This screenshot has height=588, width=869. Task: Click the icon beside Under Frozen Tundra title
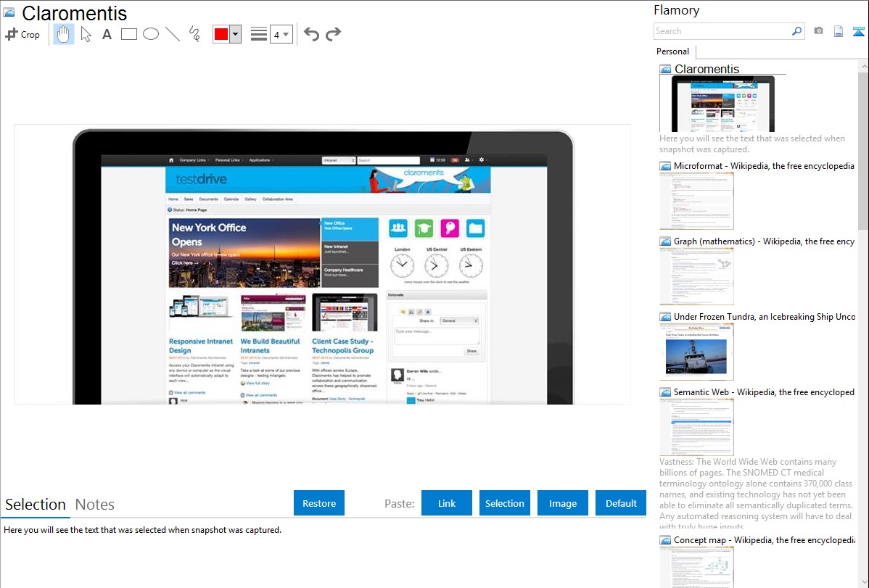pyautogui.click(x=666, y=317)
